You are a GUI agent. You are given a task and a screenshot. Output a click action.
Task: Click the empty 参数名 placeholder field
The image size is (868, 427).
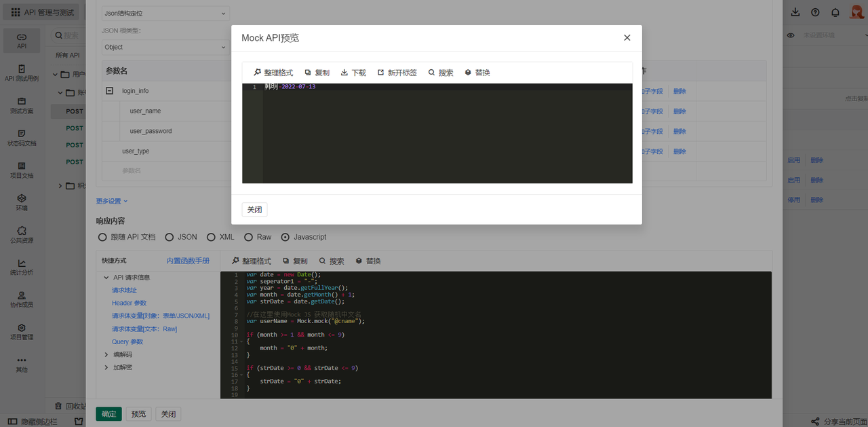[x=132, y=171]
